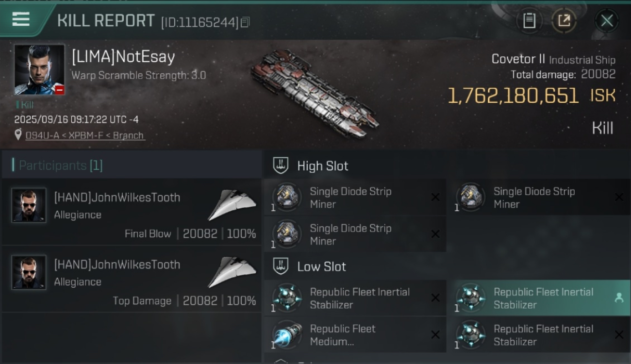Share the kill report externally
The image size is (631, 364).
pos(564,20)
